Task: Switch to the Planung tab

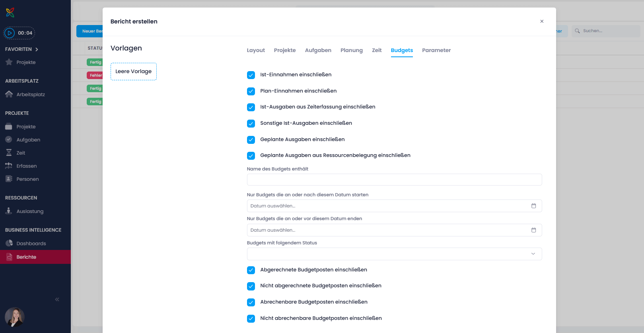Action: click(x=352, y=50)
